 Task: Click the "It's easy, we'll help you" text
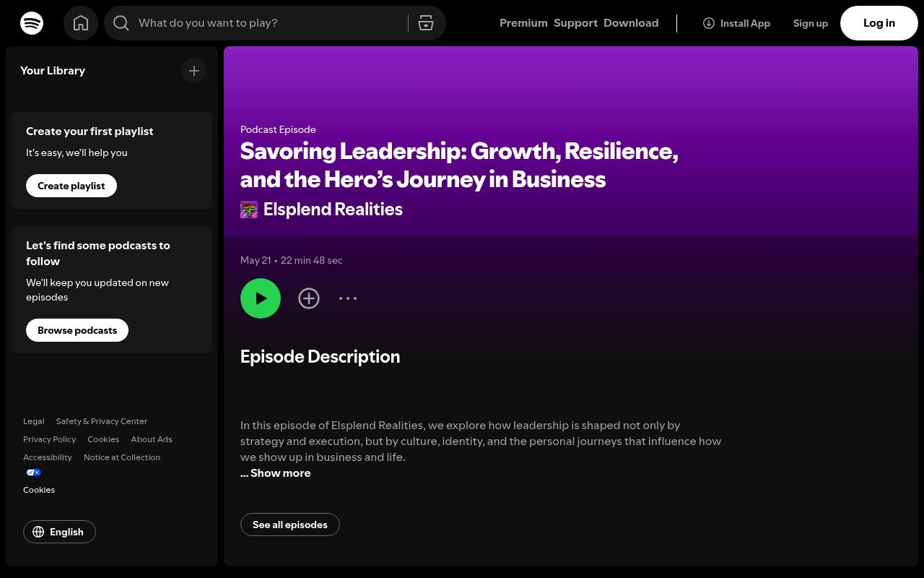pyautogui.click(x=77, y=152)
